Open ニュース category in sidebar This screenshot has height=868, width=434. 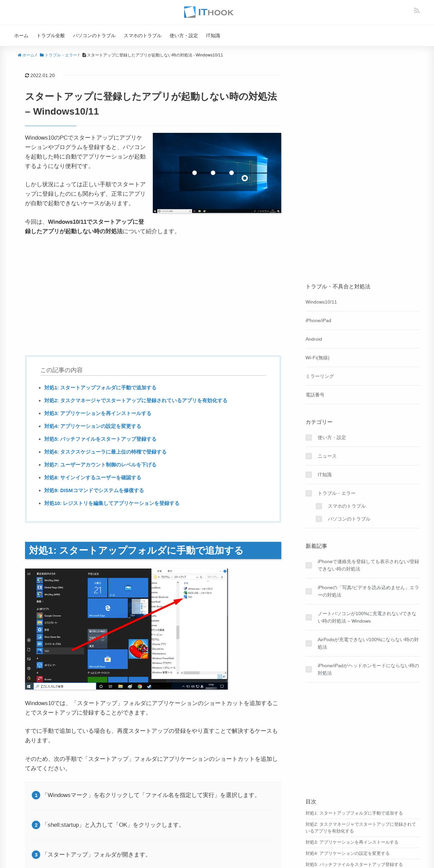327,456
